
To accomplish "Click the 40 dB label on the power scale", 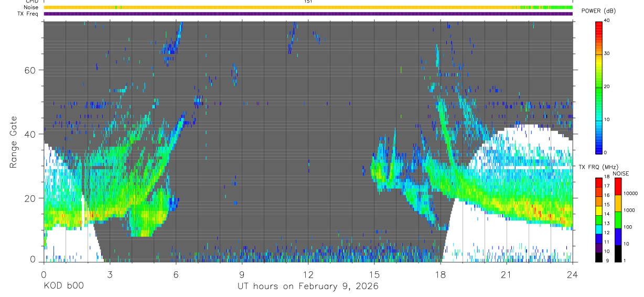I will [608, 21].
